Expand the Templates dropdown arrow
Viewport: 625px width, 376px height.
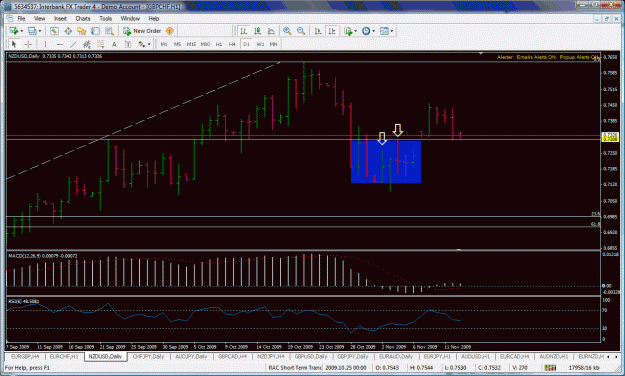[x=392, y=31]
